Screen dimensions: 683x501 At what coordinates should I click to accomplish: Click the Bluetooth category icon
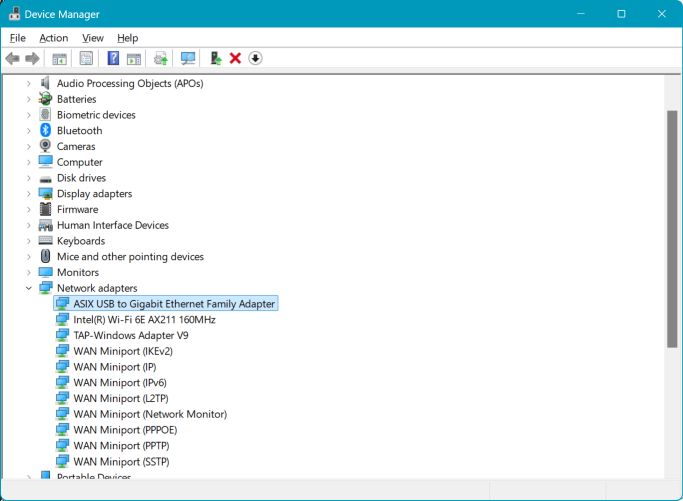46,130
